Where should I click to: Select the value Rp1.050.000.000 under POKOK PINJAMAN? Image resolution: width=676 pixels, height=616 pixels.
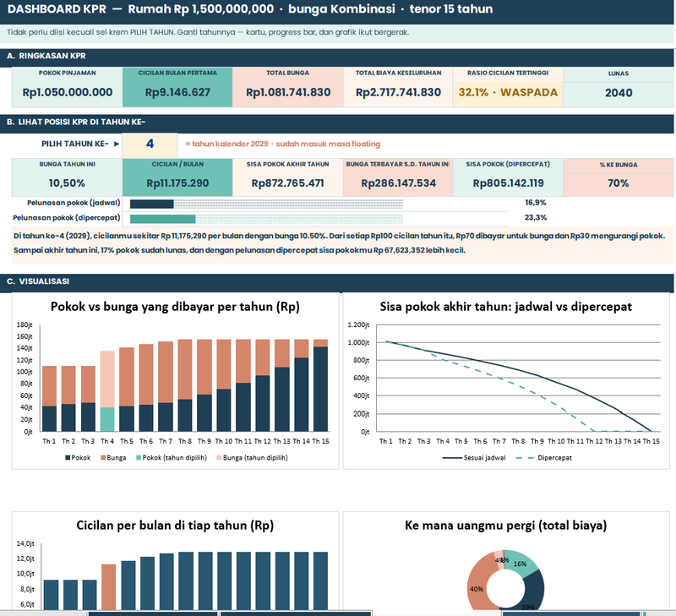click(68, 92)
